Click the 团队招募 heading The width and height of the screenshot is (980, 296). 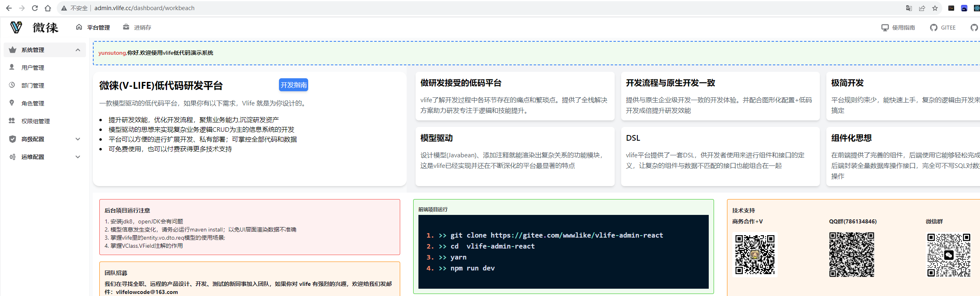click(116, 273)
